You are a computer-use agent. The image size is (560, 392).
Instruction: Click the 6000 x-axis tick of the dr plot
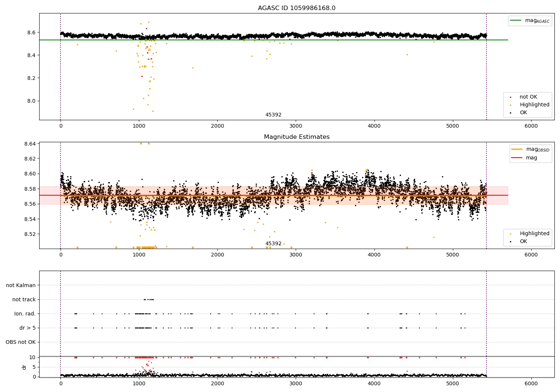click(531, 384)
